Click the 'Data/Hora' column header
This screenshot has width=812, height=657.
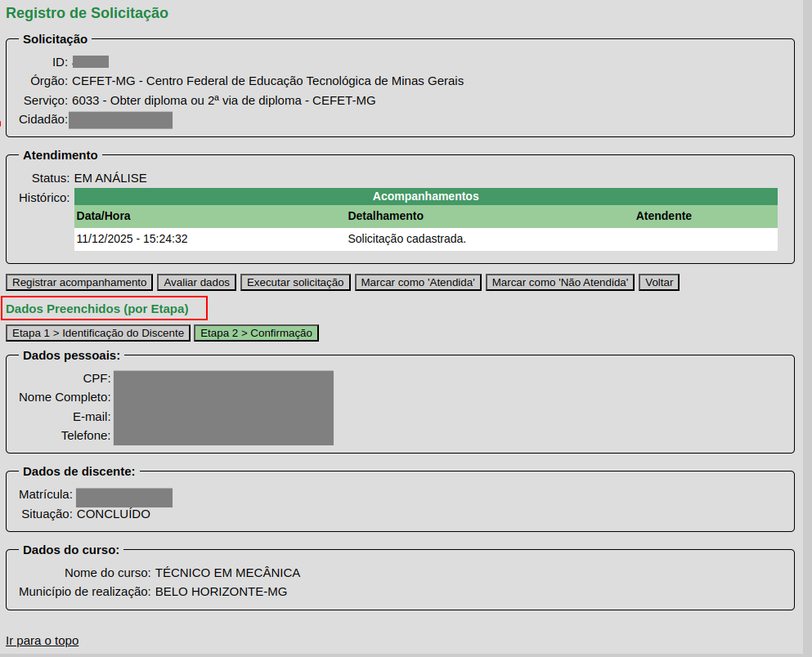[103, 216]
